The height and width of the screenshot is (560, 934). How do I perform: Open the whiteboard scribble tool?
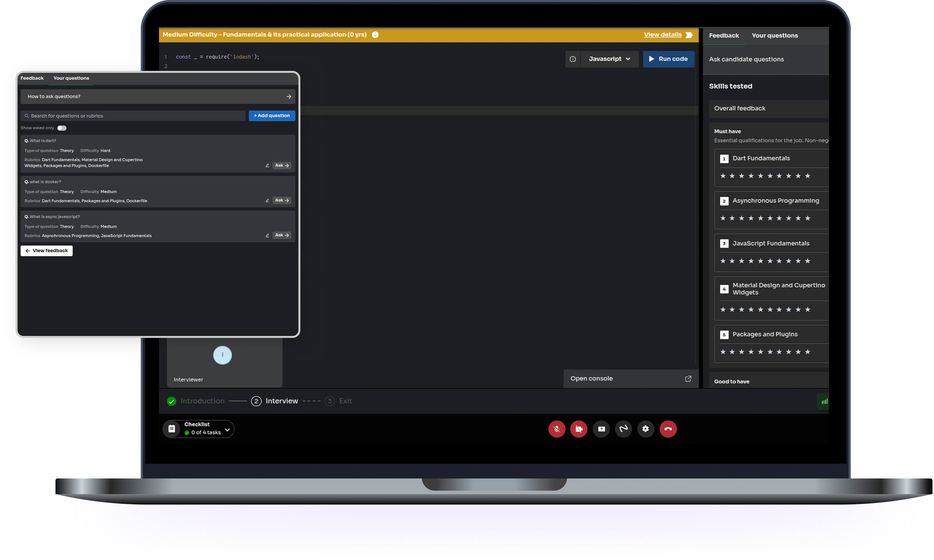(623, 429)
